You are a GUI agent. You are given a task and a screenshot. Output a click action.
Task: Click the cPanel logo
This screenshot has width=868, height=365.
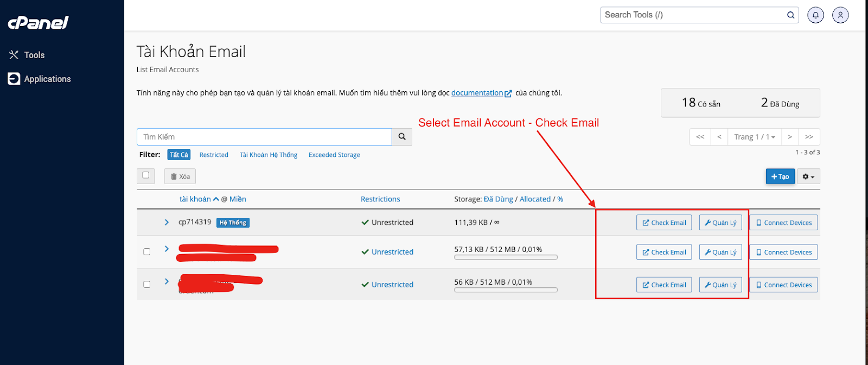click(38, 22)
